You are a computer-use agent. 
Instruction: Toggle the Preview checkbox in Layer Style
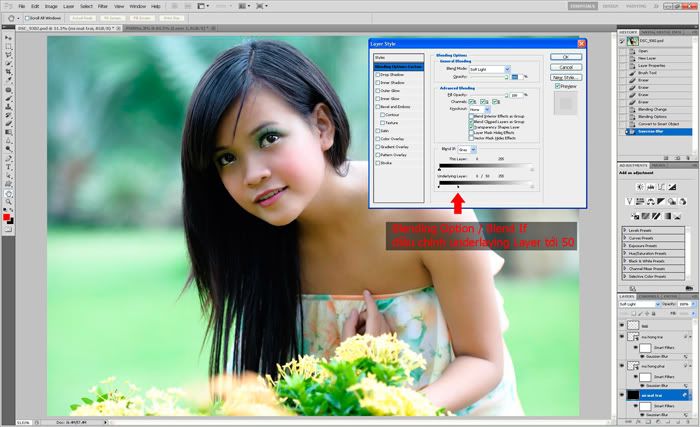coord(559,86)
